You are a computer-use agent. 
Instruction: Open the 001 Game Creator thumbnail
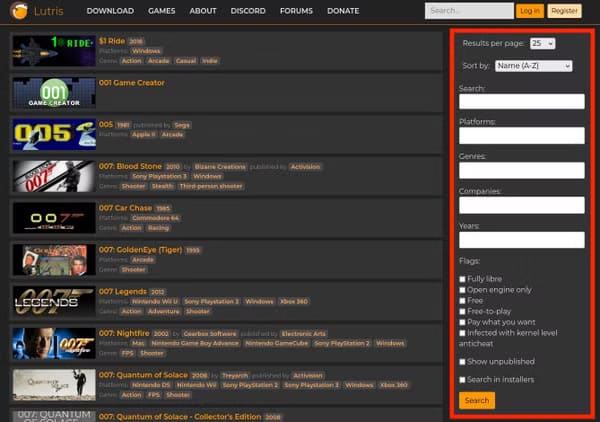click(54, 93)
